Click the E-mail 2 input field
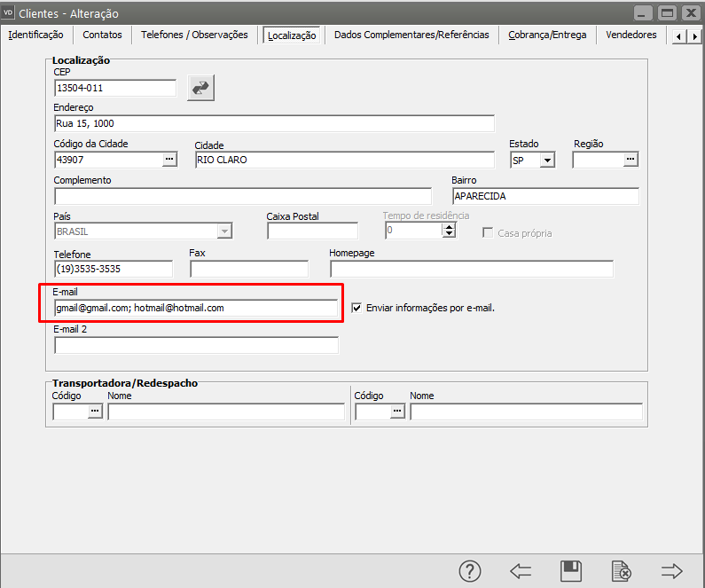The height and width of the screenshot is (588, 705). 196,346
